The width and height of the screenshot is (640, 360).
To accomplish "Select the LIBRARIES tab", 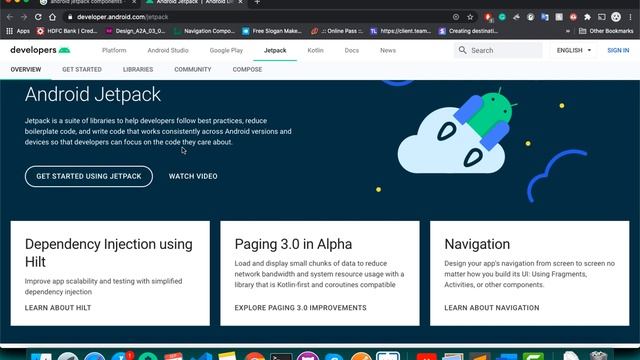I will tap(138, 70).
